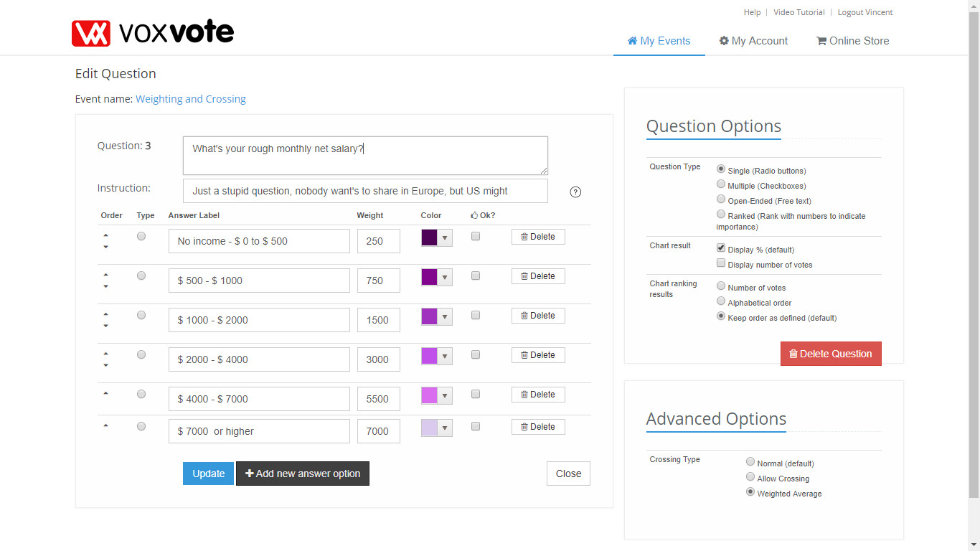
Task: Delete the 'No income - $ 0 to $ 500' answer
Action: (x=538, y=237)
